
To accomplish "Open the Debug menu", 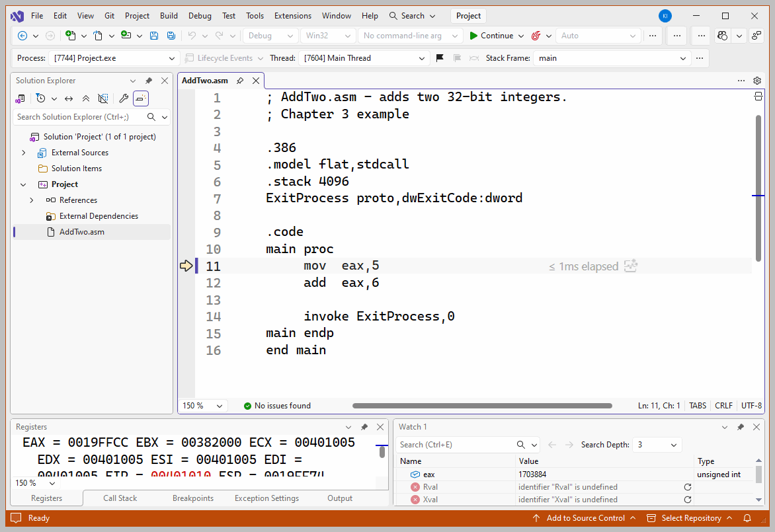I will pos(200,16).
